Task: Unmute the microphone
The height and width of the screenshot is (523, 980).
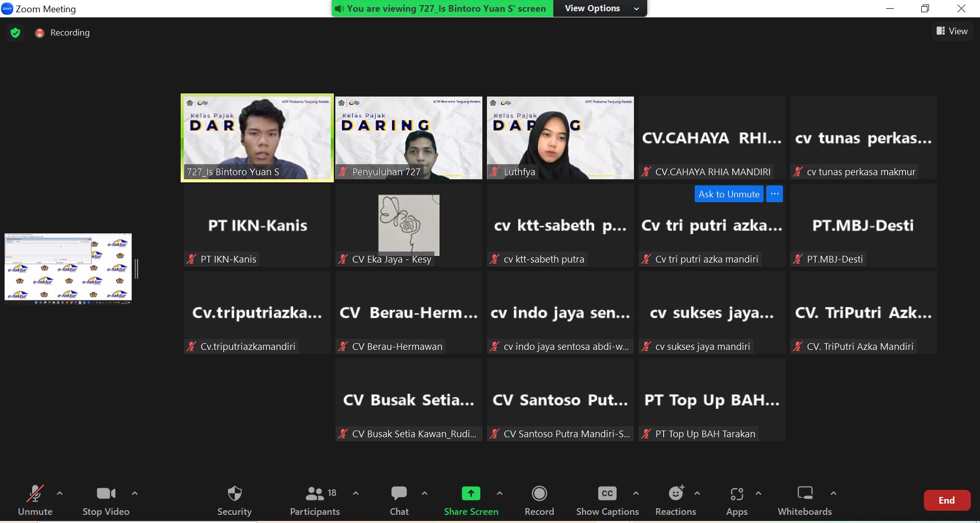Action: pyautogui.click(x=35, y=494)
